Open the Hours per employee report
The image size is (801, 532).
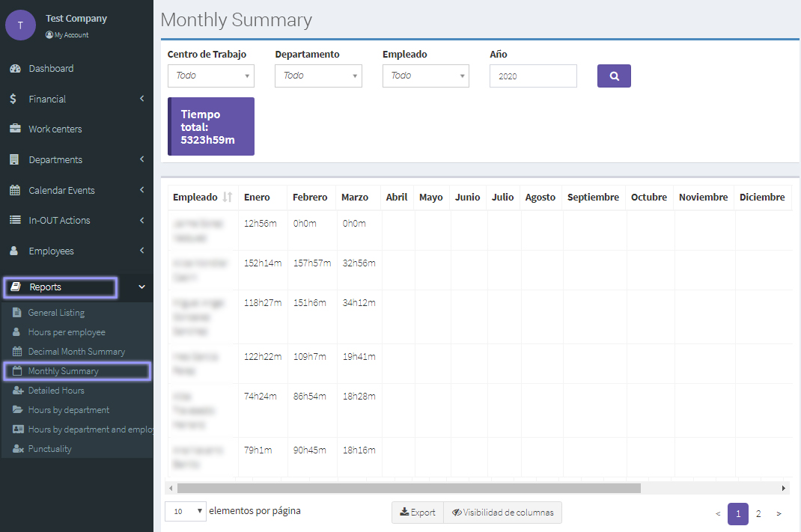click(x=67, y=332)
